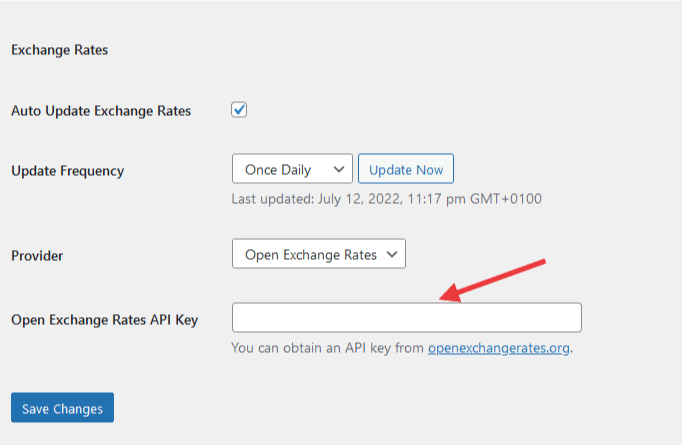Click the chevron arrow on Provider selector
The image size is (682, 445).
(392, 255)
